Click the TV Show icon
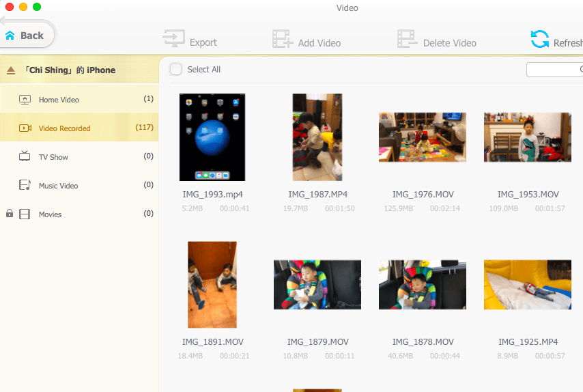Viewport: 583px width, 392px height. click(25, 157)
